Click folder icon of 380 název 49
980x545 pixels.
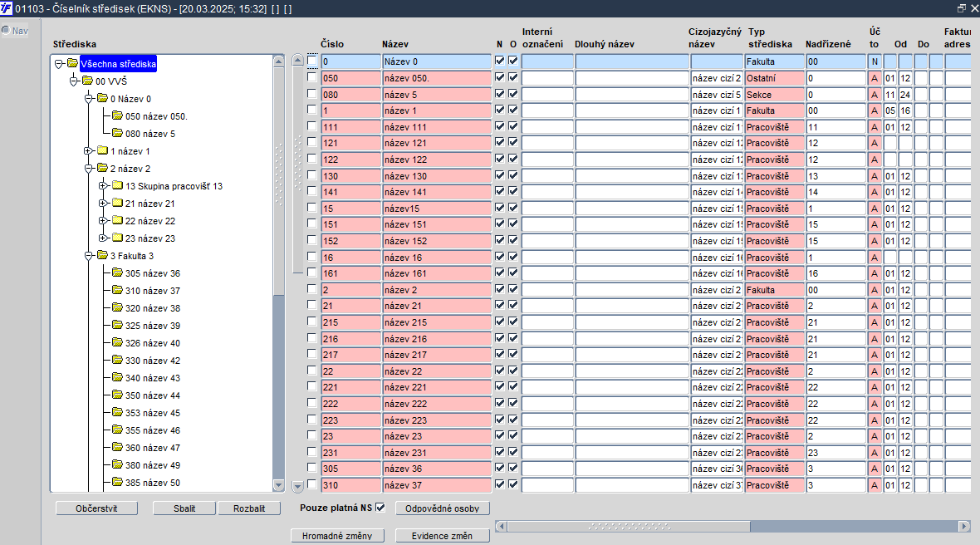pyautogui.click(x=117, y=465)
